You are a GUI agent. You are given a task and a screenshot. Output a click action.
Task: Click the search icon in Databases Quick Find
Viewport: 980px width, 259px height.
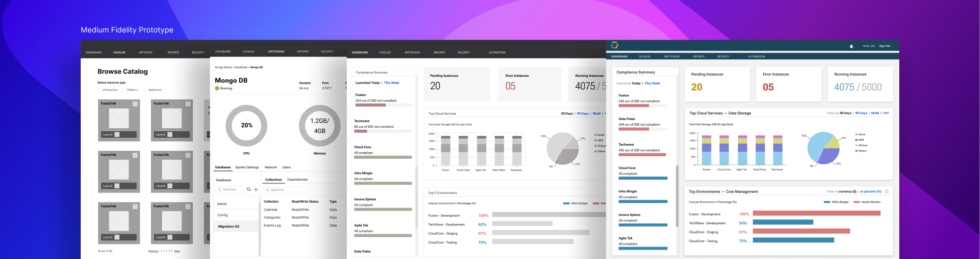pyautogui.click(x=220, y=190)
